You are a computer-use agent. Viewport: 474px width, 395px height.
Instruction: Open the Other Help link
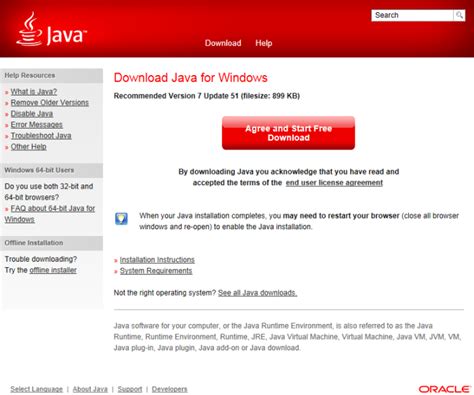coord(28,146)
